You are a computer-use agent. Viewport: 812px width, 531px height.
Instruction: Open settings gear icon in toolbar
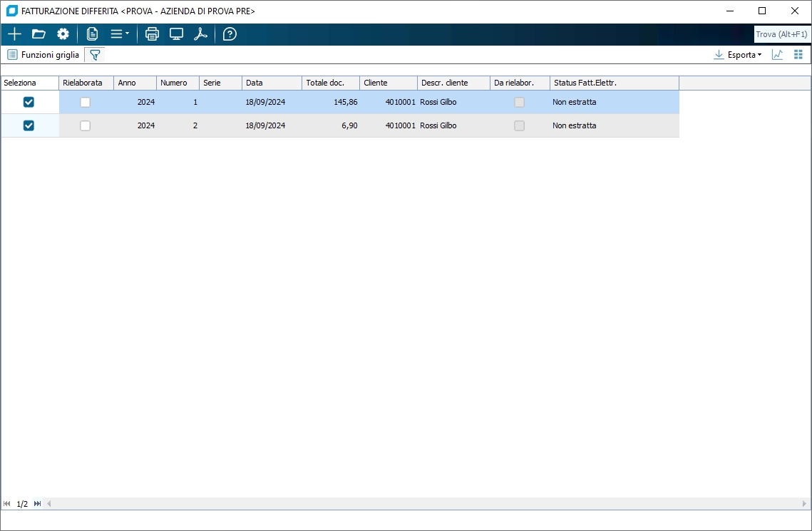[63, 34]
